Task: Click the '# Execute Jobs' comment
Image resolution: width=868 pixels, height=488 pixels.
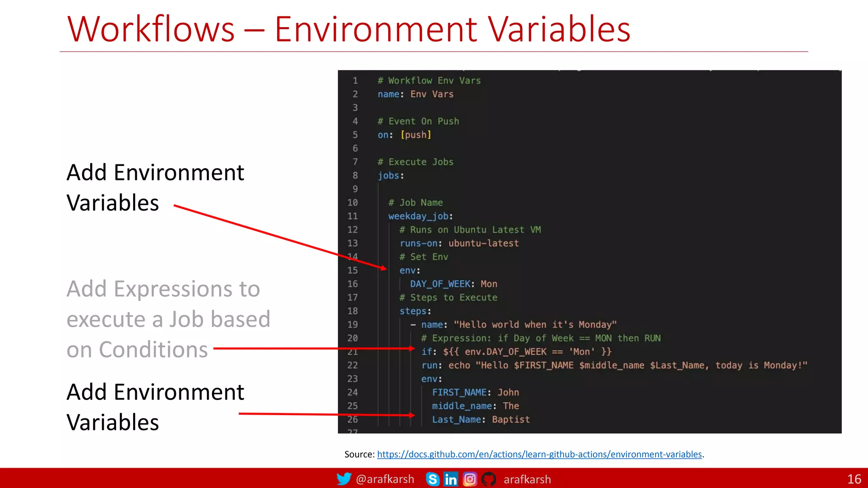Action: coord(415,162)
